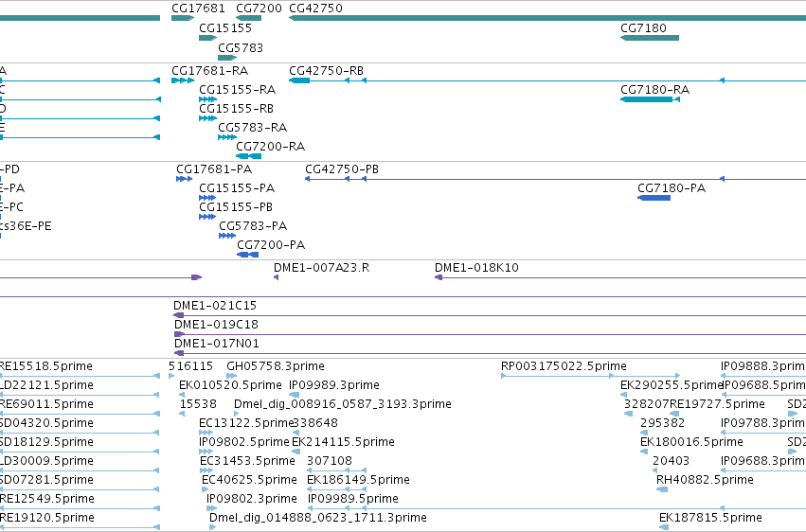
Task: Click EST EC40625.5prime label
Action: (249, 481)
